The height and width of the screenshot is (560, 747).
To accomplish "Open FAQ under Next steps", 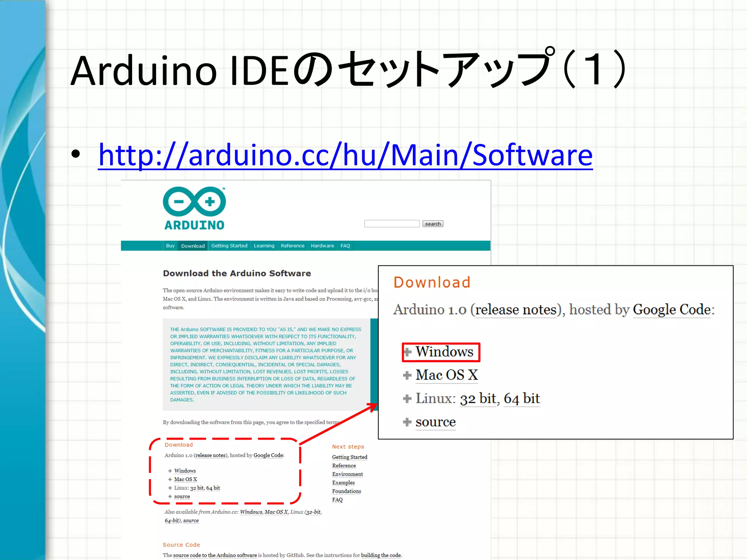I will point(337,500).
